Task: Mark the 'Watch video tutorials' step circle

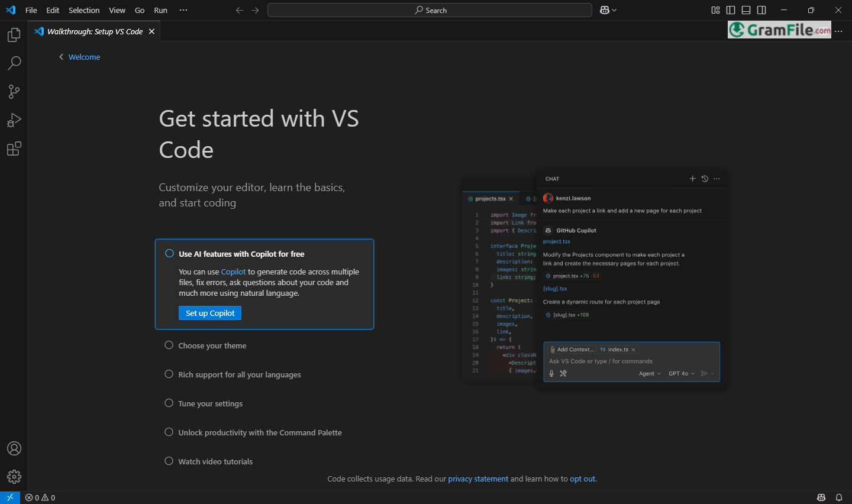Action: pos(169,461)
